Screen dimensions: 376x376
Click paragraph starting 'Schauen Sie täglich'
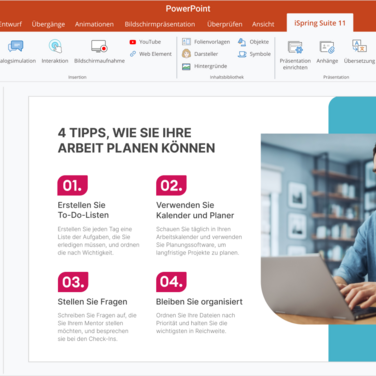[x=199, y=241]
